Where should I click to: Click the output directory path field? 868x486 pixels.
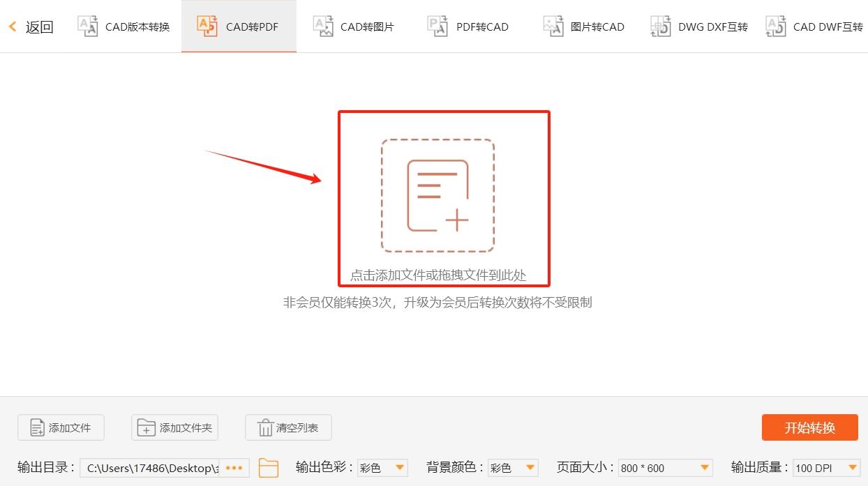pyautogui.click(x=154, y=468)
